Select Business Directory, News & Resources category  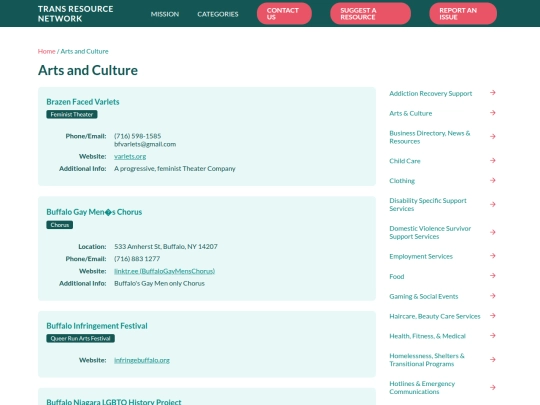point(429,137)
